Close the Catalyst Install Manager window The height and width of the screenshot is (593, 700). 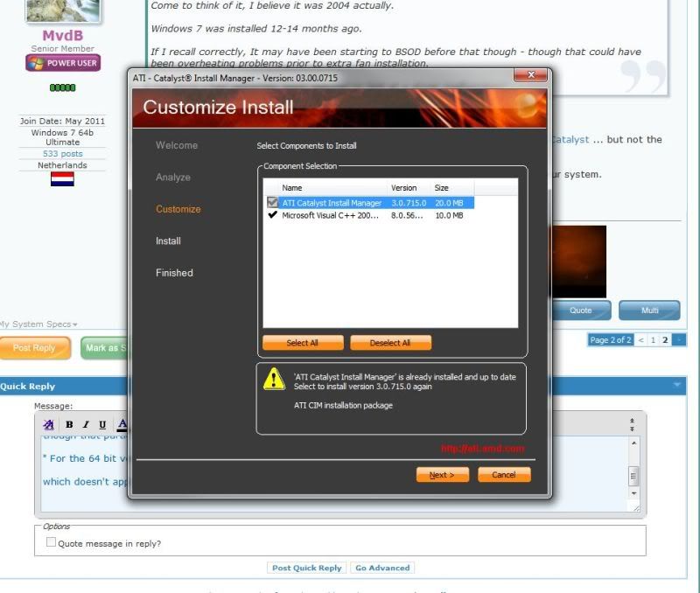(530, 74)
